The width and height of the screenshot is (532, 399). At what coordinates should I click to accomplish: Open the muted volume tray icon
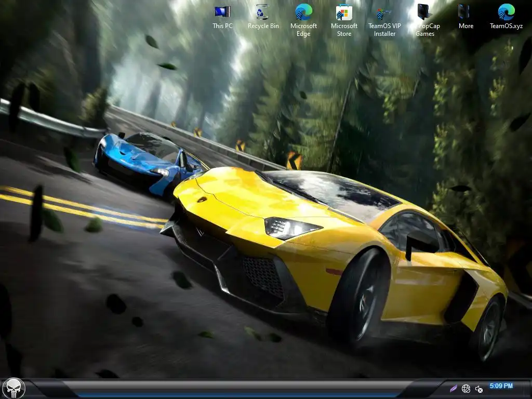coord(478,389)
